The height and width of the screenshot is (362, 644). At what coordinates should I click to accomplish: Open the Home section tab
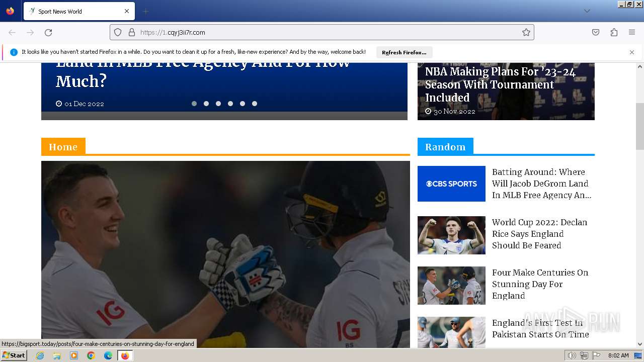pos(63,147)
